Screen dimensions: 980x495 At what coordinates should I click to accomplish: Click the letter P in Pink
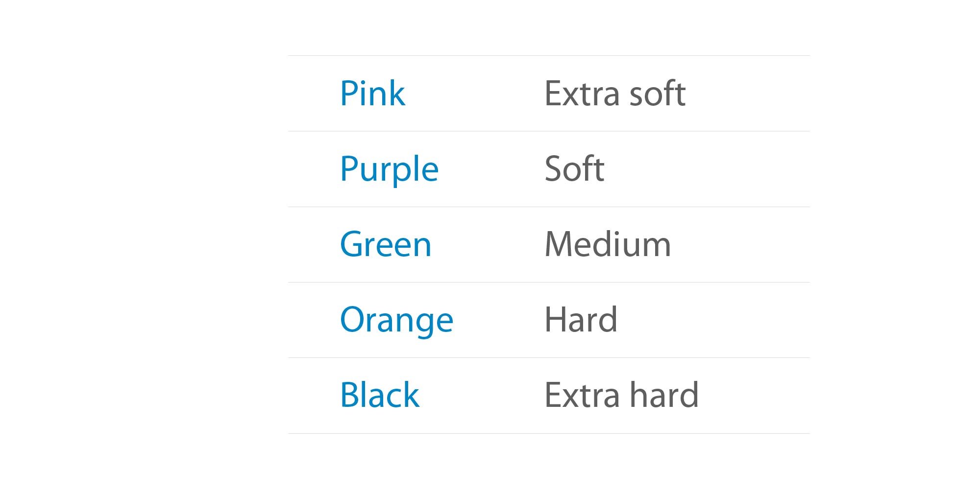coord(349,94)
